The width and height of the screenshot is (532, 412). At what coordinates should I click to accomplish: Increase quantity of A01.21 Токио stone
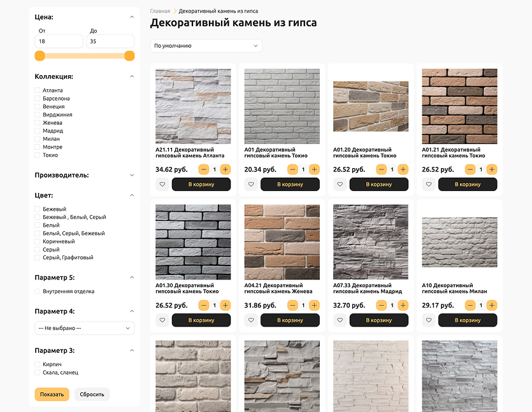(x=492, y=169)
